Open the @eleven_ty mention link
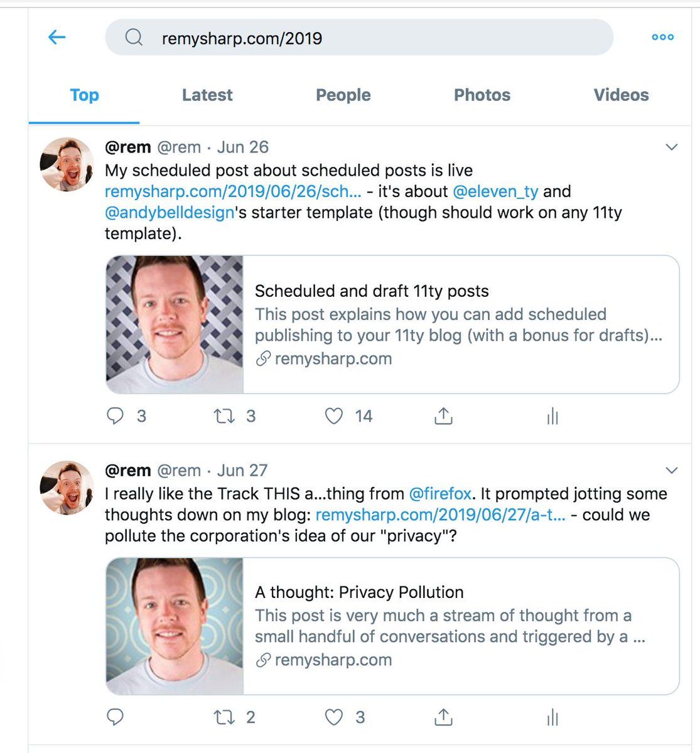The image size is (700, 753). pos(495,191)
